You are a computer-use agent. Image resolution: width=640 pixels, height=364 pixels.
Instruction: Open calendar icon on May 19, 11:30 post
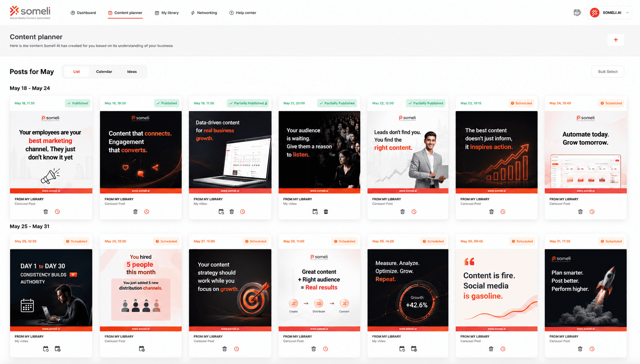(x=221, y=212)
